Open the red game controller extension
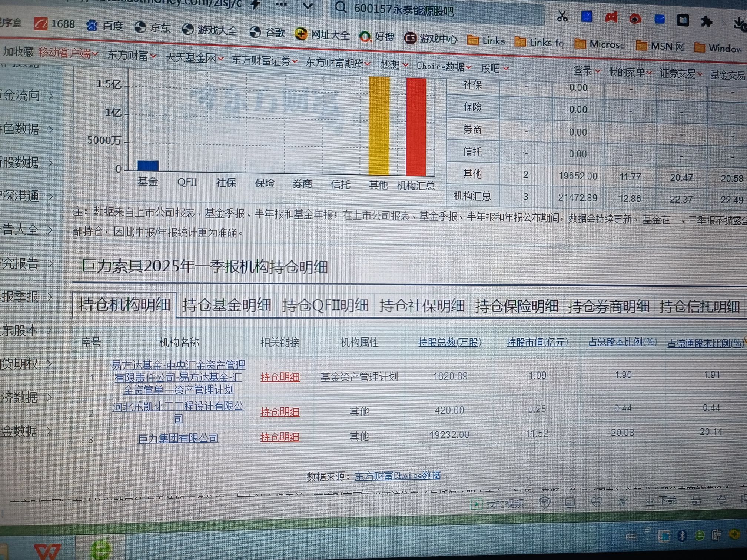 [611, 17]
